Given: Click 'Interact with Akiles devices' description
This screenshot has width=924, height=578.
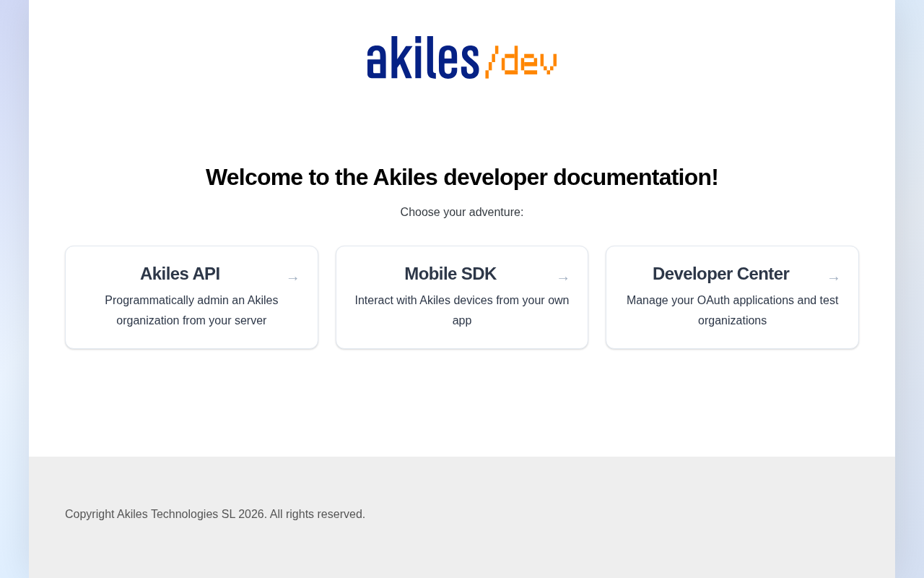Looking at the screenshot, I should [462, 311].
